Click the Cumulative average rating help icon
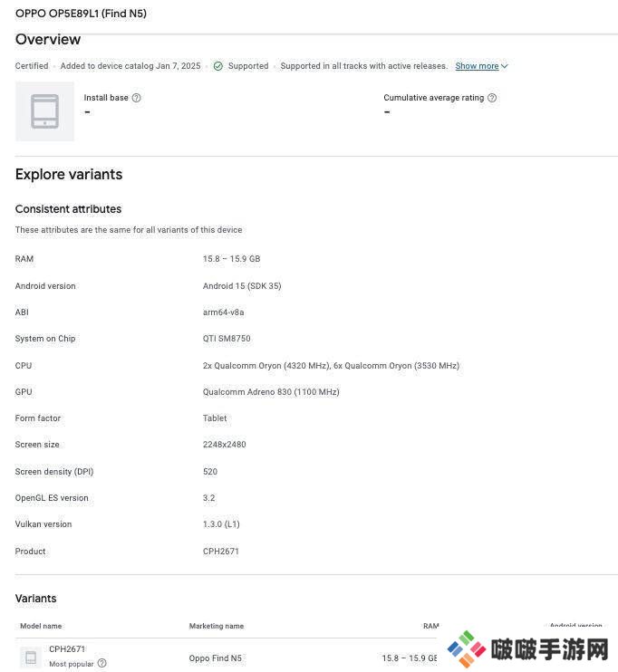The height and width of the screenshot is (672, 618). (492, 98)
